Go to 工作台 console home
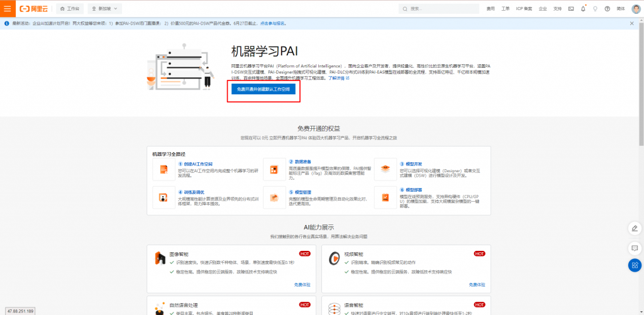This screenshot has width=644, height=315. [69, 9]
